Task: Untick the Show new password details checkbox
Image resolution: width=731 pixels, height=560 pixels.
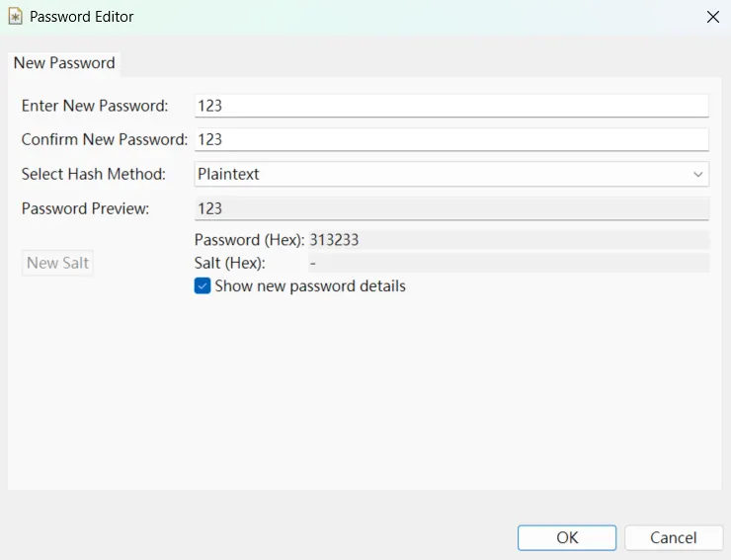Action: click(x=203, y=286)
